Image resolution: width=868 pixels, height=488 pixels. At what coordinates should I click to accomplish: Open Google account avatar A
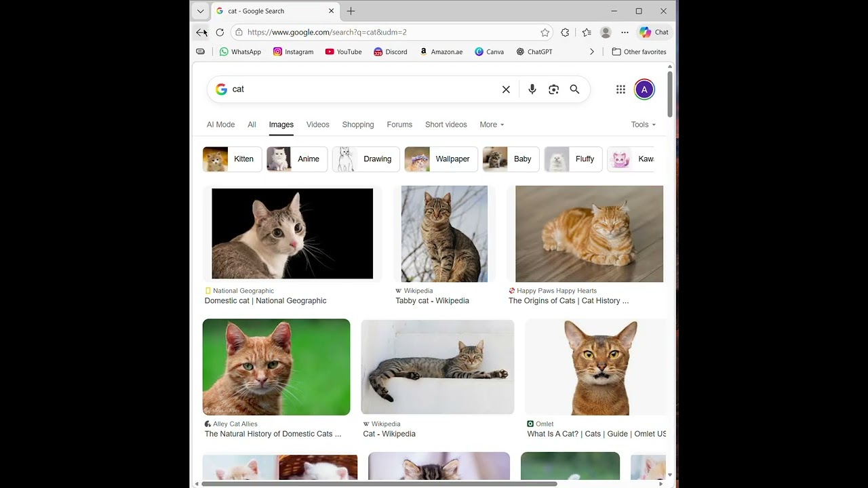pyautogui.click(x=644, y=89)
